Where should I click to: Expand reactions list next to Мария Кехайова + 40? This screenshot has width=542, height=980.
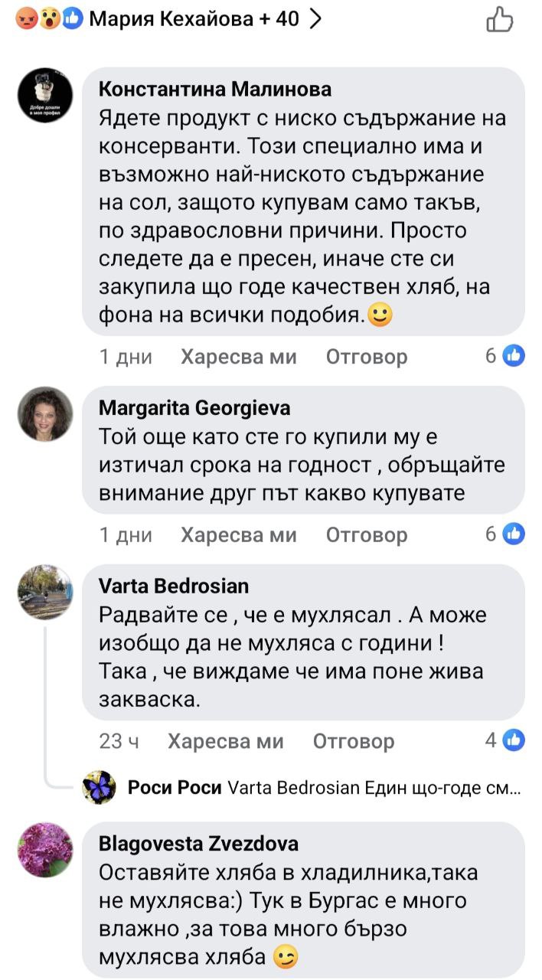314,19
